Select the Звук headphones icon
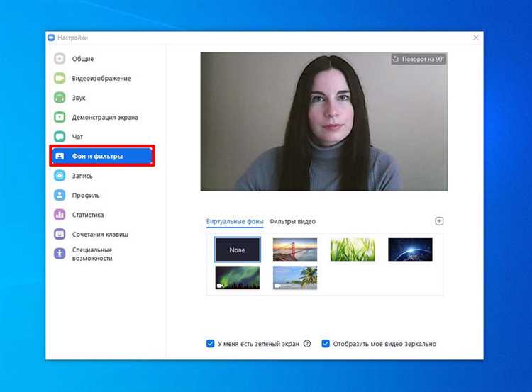Screen dimensions: 532x392 point(60,98)
